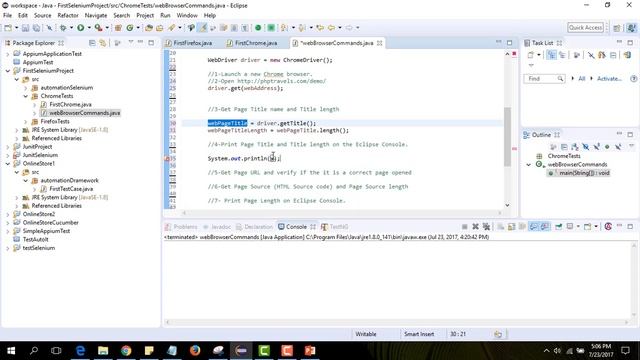
Task: Toggle Scroll Lock in Console toolbar
Action: coord(511,227)
